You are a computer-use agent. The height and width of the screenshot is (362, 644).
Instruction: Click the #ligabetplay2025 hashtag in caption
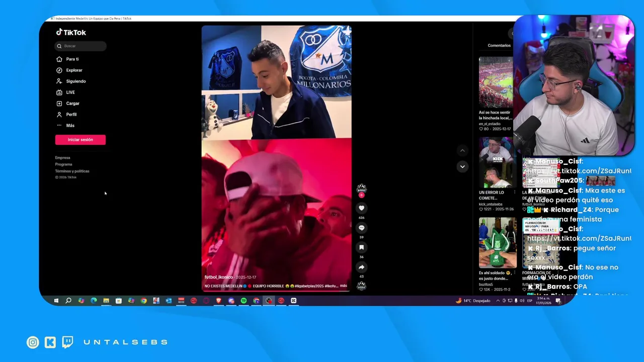pos(309,286)
